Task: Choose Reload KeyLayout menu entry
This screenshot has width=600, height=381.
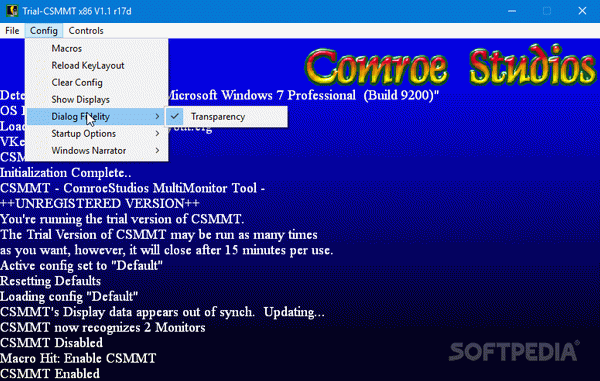Action: pos(97,65)
